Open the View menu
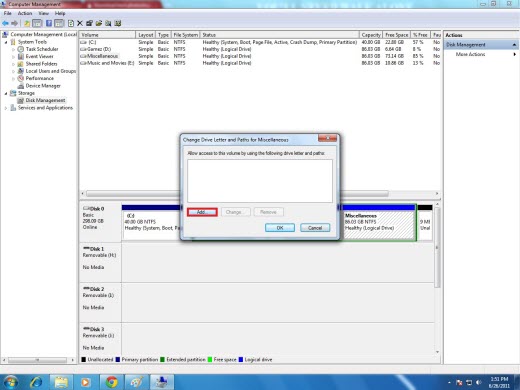This screenshot has width=520, height=390. pyautogui.click(x=43, y=13)
